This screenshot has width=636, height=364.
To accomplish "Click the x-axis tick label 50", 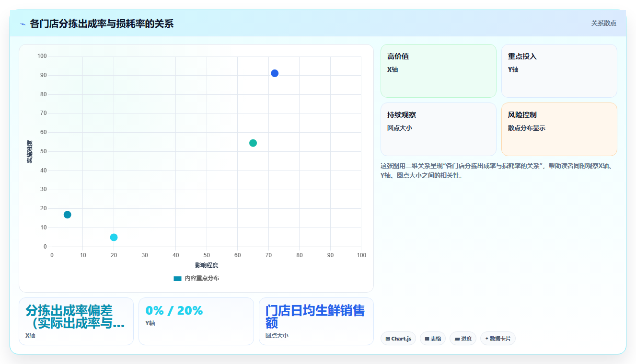I will [x=207, y=255].
